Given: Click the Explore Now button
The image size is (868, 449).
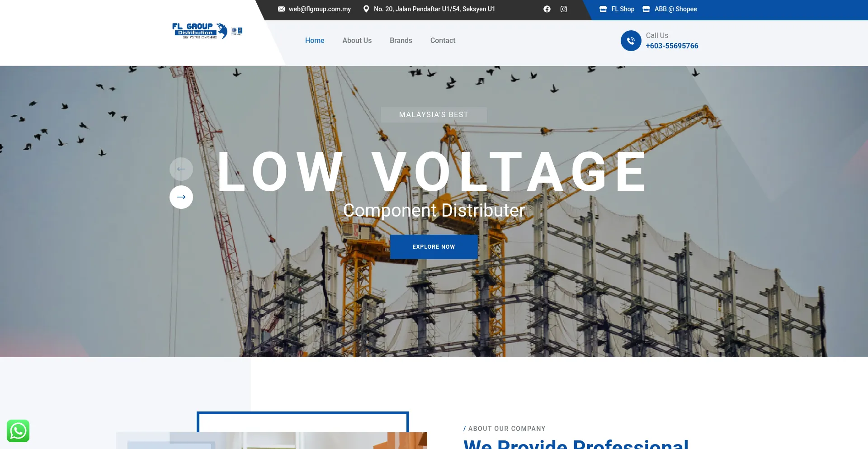Looking at the screenshot, I should pyautogui.click(x=434, y=247).
